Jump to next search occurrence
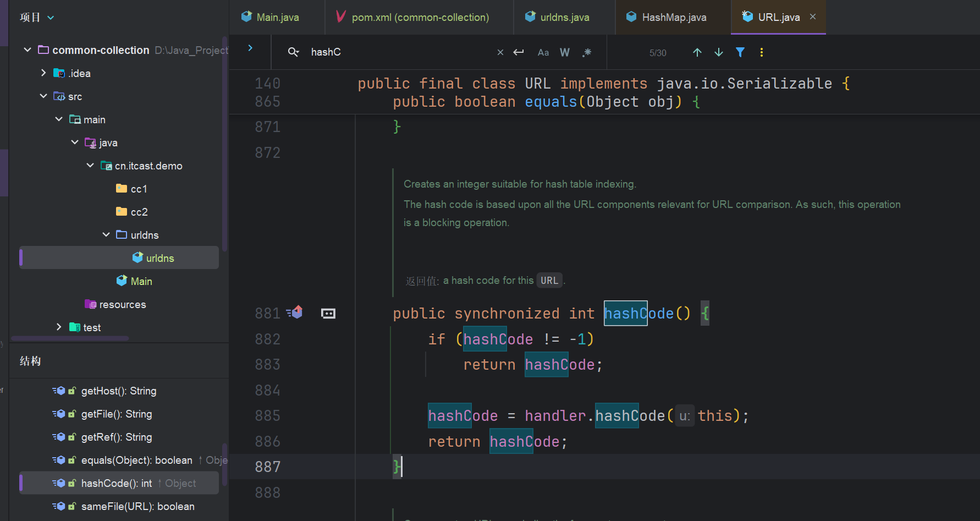The width and height of the screenshot is (980, 521). [718, 52]
